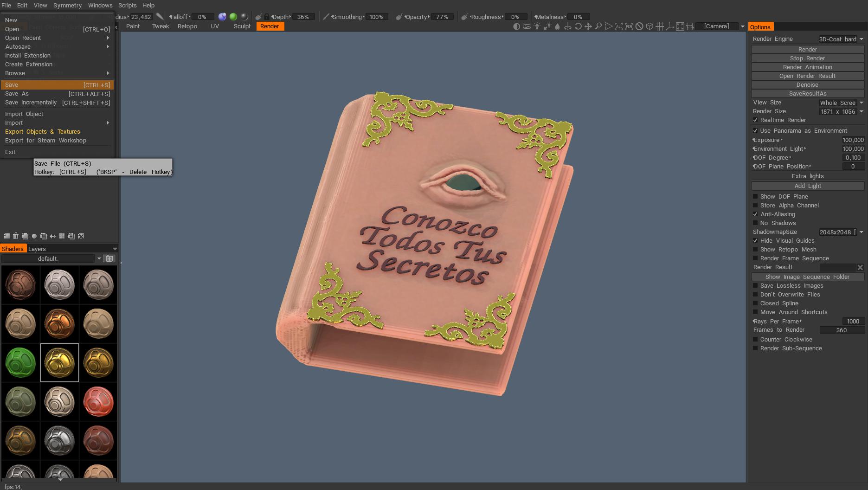
Task: Disable Anti-Aliasing checkbox
Action: tap(755, 214)
